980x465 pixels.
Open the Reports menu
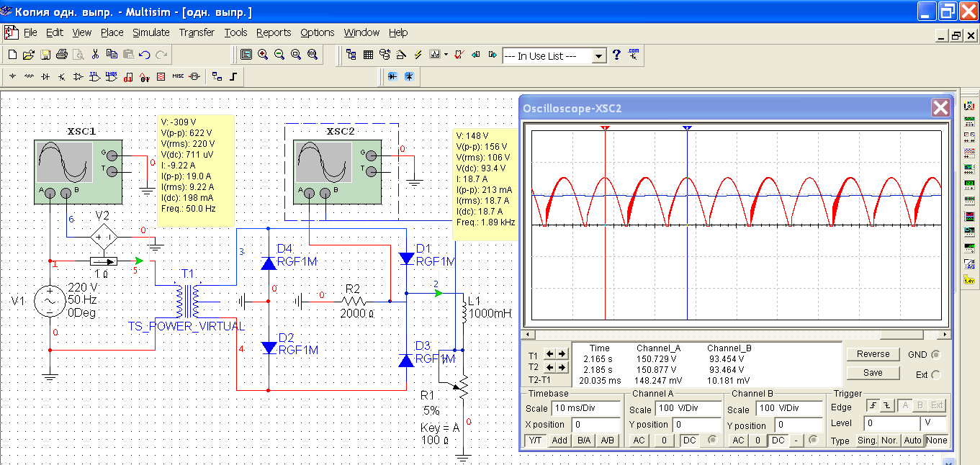(x=274, y=32)
